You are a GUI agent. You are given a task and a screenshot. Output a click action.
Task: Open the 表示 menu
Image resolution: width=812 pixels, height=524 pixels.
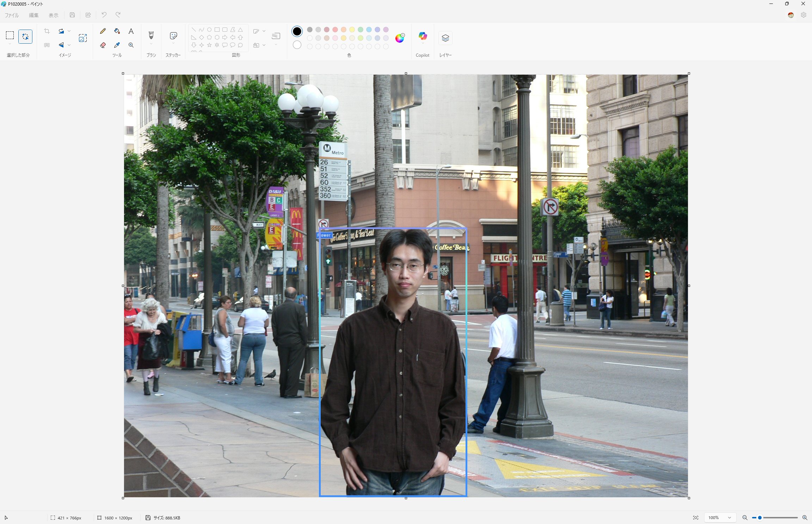point(53,15)
